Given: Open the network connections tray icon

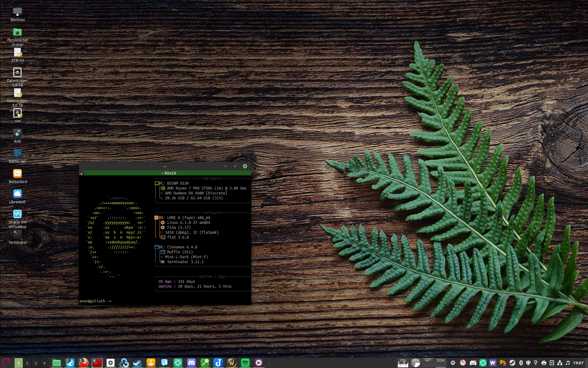Looking at the screenshot, I should point(560,363).
